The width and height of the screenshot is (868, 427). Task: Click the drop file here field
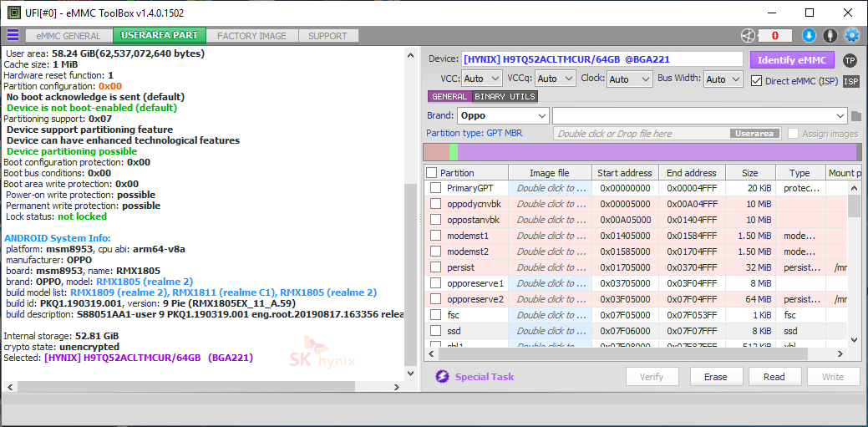pyautogui.click(x=668, y=134)
